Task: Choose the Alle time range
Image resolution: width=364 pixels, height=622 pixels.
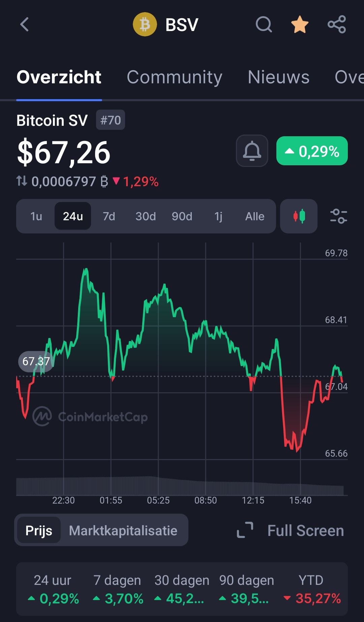Action: pyautogui.click(x=255, y=216)
